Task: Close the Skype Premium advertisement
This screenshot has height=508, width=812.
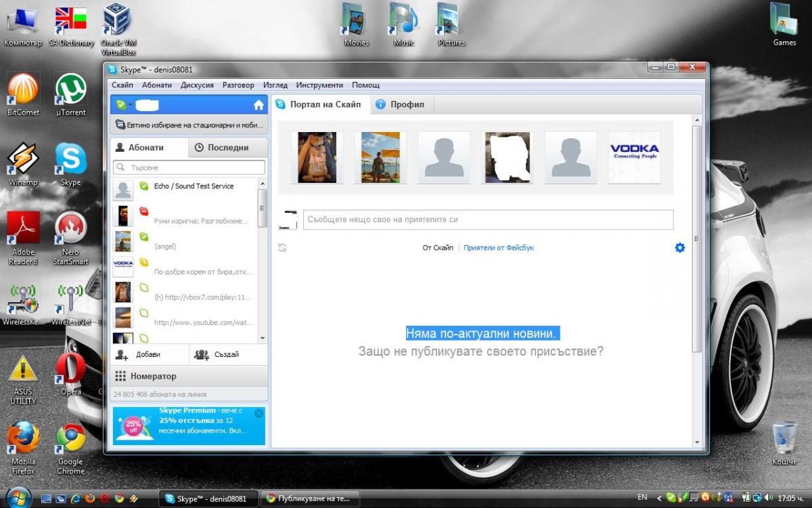Action: [x=258, y=413]
